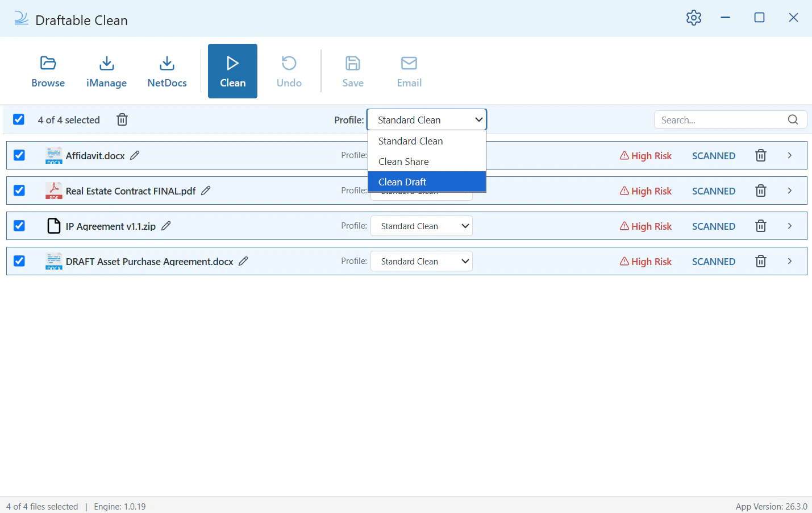
Task: Rename IP Agreement v1.1.zip via pencil
Action: pyautogui.click(x=166, y=226)
